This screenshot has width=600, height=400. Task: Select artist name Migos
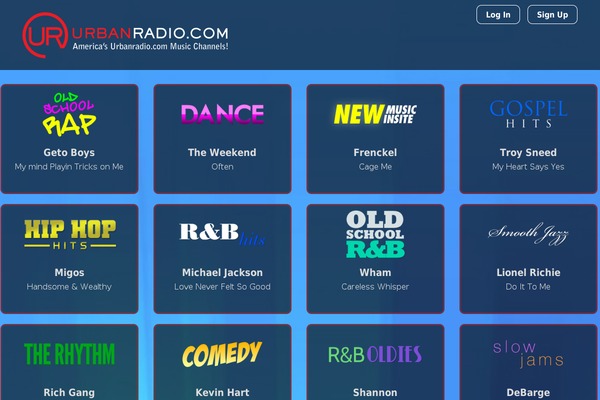click(69, 273)
